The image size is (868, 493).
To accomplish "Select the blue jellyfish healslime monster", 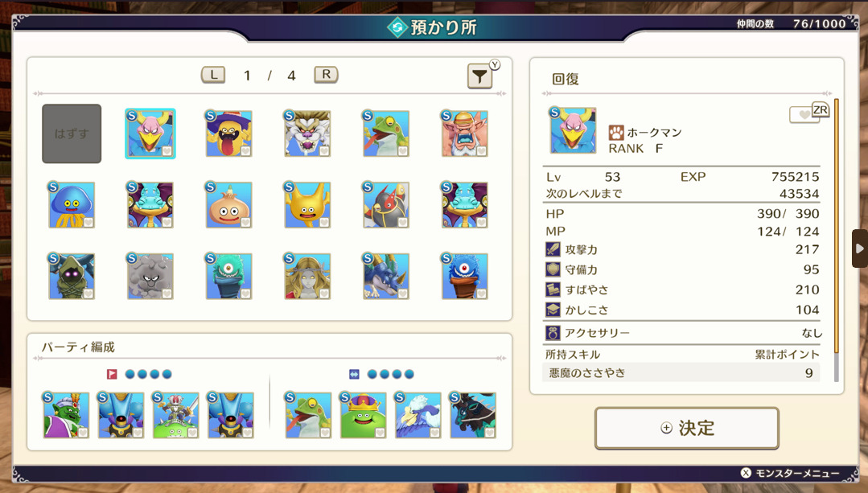I will pyautogui.click(x=72, y=205).
